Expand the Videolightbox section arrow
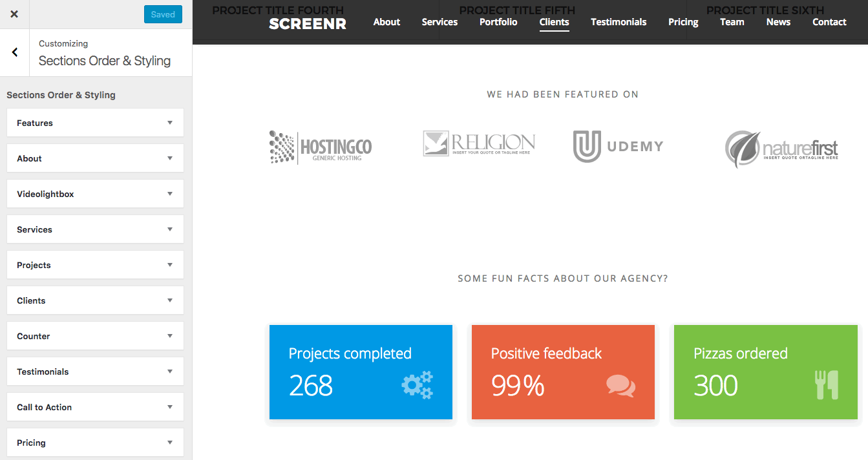Viewport: 868px width, 460px height. (170, 194)
